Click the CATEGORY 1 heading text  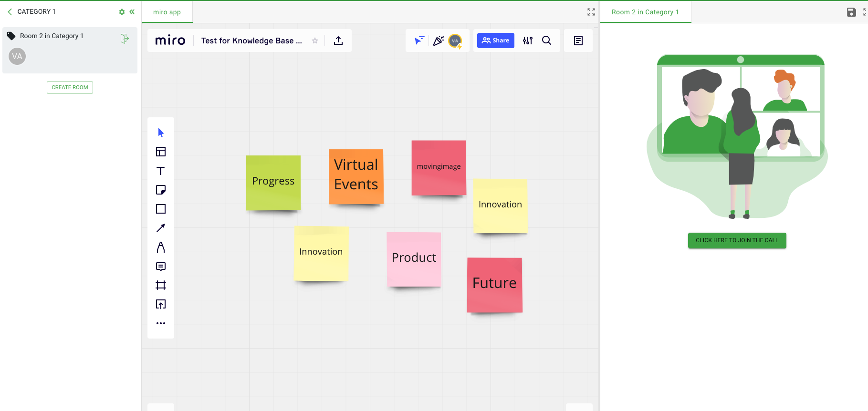click(36, 12)
